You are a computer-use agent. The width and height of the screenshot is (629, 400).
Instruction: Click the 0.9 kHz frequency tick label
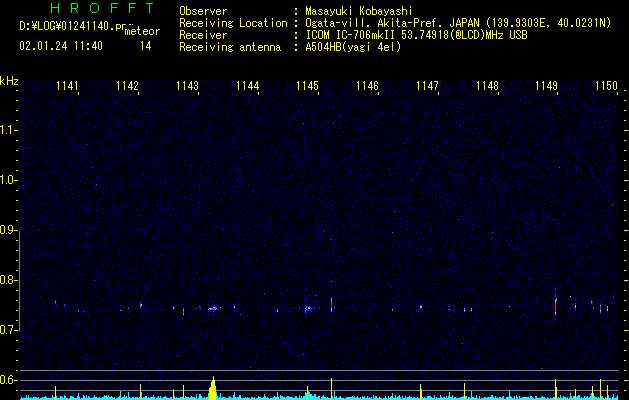8,230
